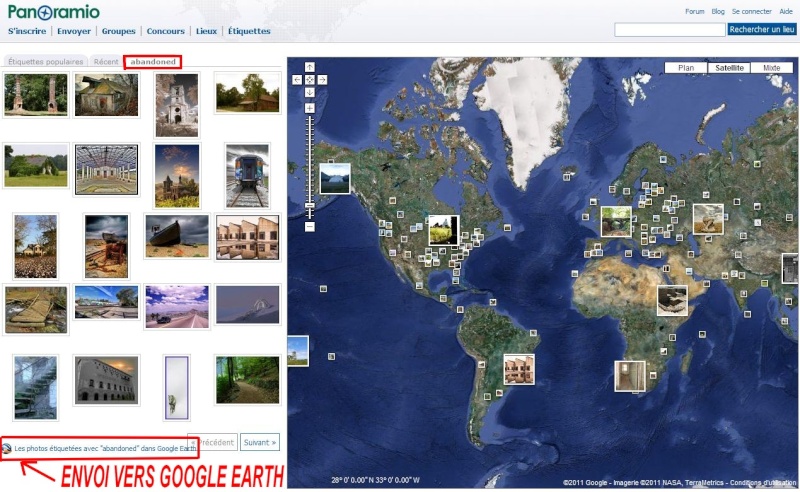Pan the map down with arrow button
800x492 pixels.
310,92
